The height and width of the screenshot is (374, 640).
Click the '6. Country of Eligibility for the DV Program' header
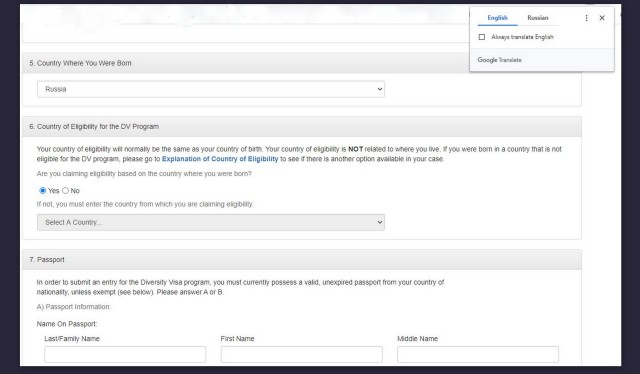[94, 127]
